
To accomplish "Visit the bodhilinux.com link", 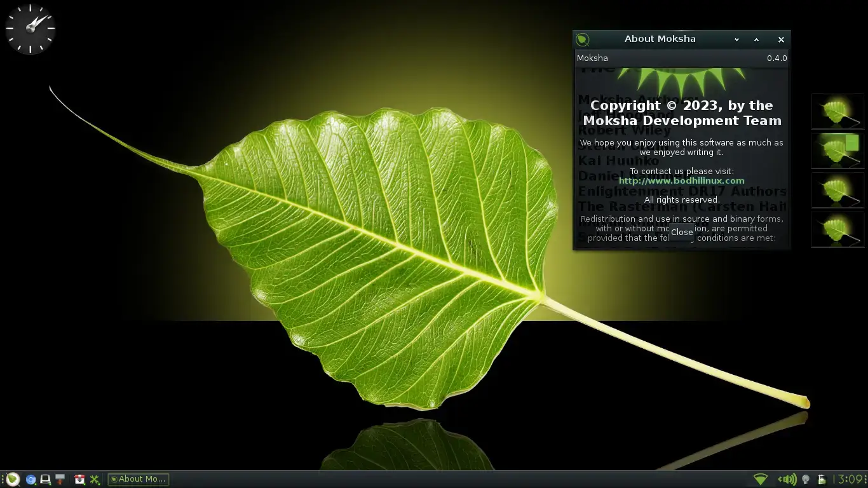I will 681,180.
